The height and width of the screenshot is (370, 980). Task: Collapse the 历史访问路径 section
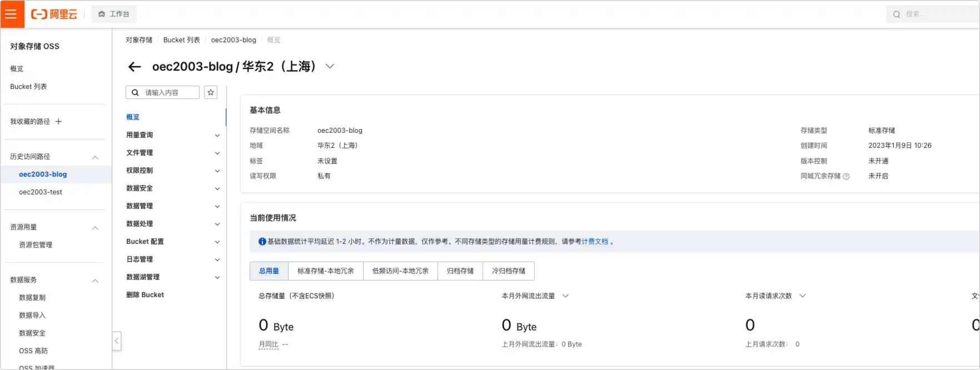95,157
